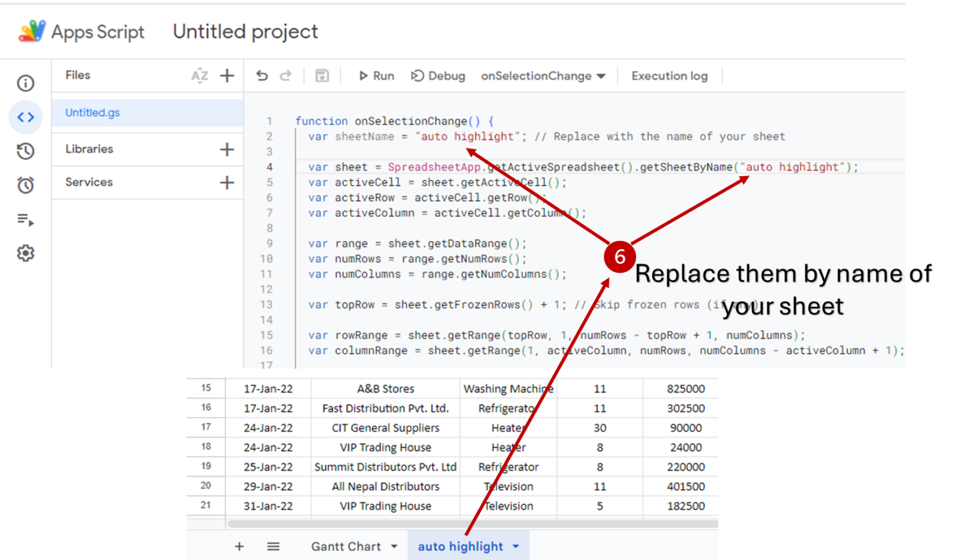Run the script with the Run button

(x=377, y=76)
